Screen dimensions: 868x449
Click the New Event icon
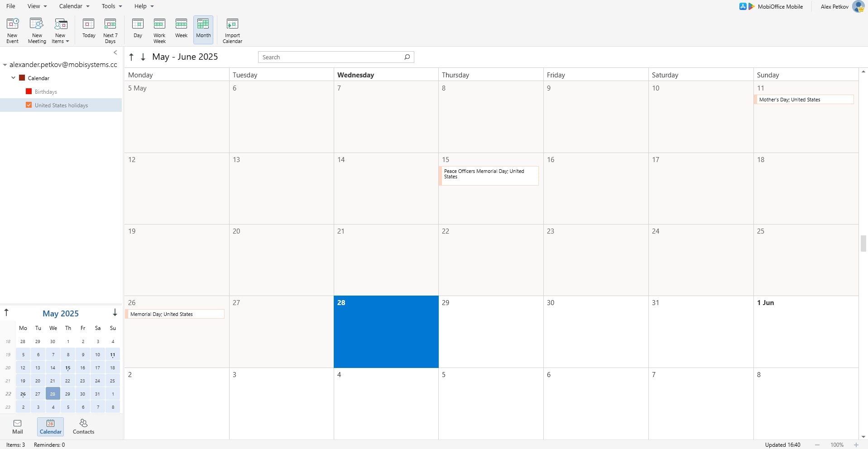tap(12, 30)
